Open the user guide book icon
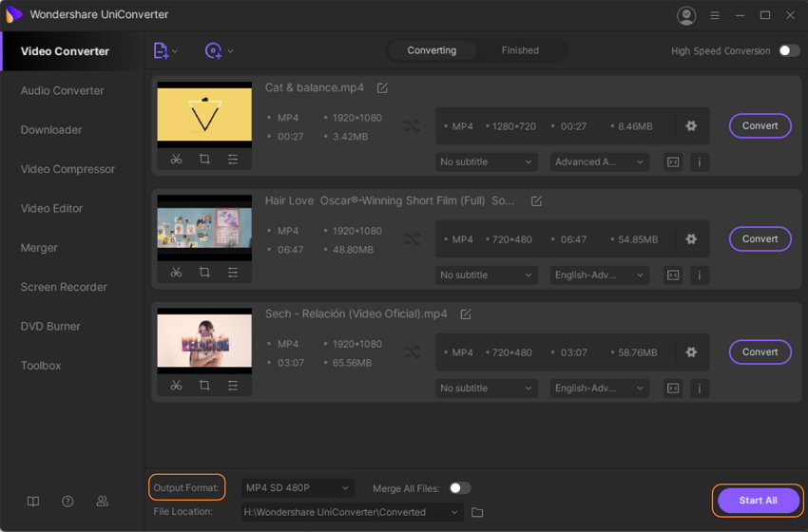Screen dimensions: 808x532 coord(33,501)
